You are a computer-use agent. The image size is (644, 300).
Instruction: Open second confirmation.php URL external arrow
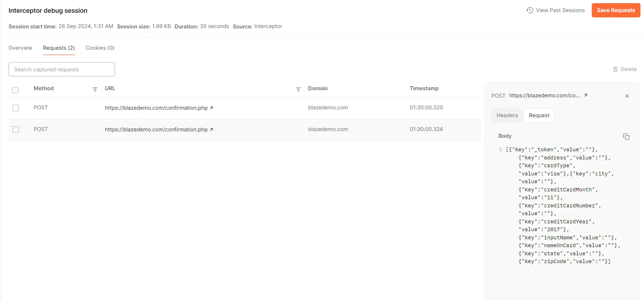coord(211,130)
